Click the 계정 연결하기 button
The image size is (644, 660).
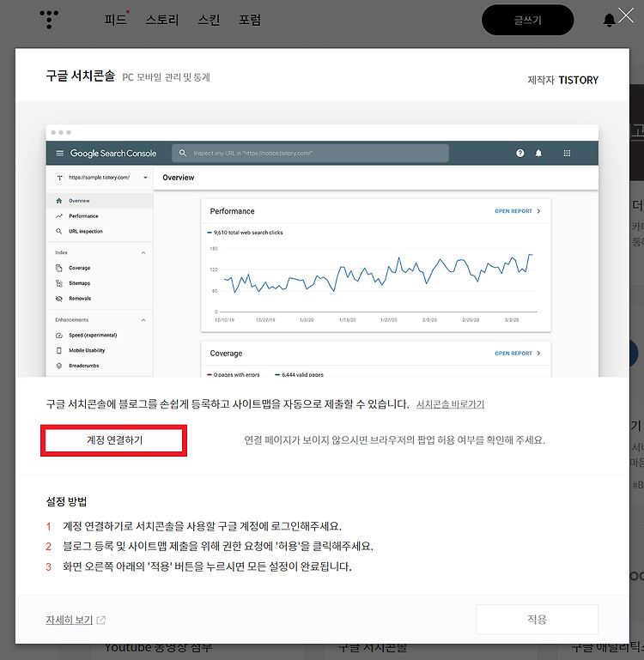click(114, 440)
